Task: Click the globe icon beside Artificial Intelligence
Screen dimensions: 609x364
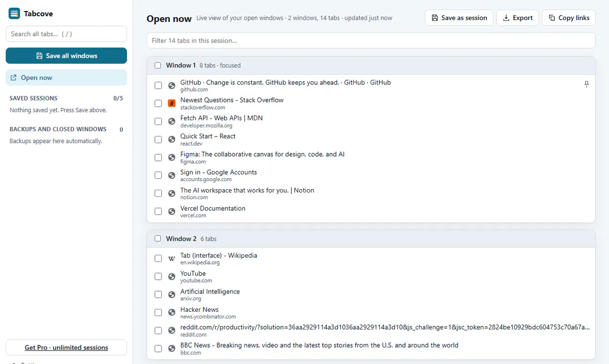Action: click(x=172, y=295)
